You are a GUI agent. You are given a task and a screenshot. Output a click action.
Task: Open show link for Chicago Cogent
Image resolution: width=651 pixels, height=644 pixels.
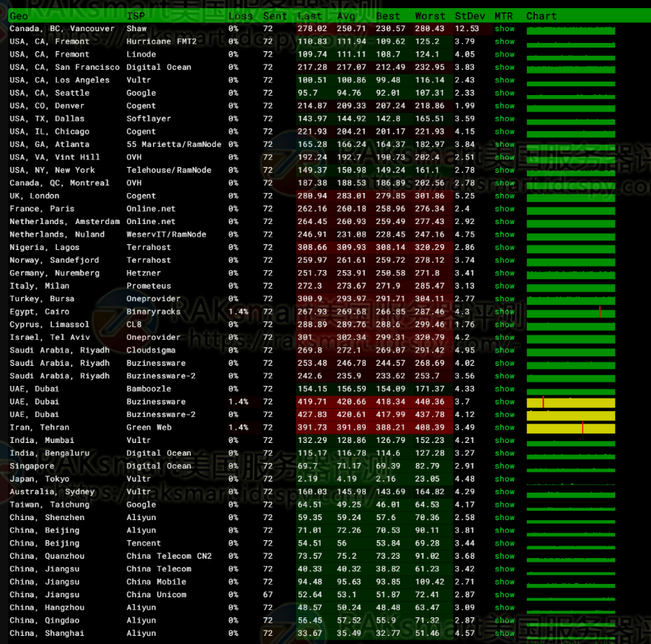tap(505, 131)
